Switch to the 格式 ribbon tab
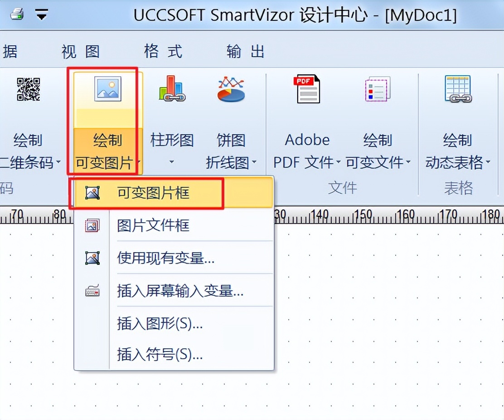 coord(163,51)
